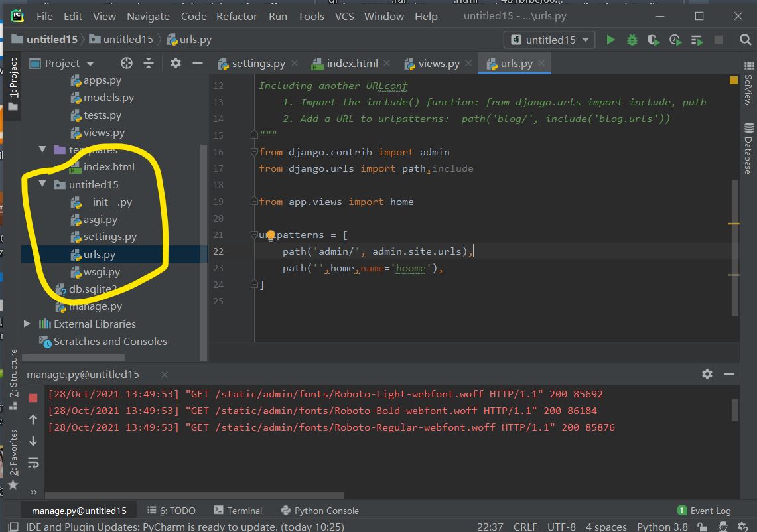Viewport: 757px width, 532px height.
Task: Run the untitled15 configuration with green play button
Action: coord(610,40)
